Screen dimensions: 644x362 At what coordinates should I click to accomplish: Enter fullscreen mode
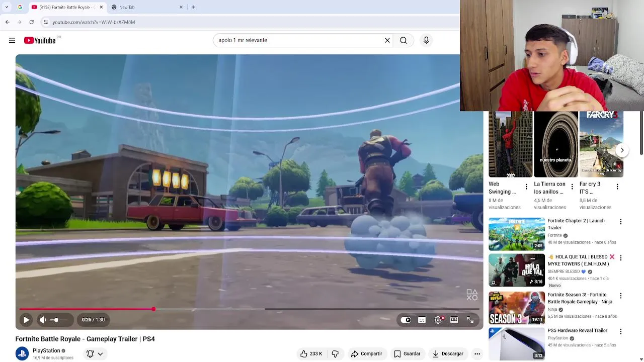470,320
